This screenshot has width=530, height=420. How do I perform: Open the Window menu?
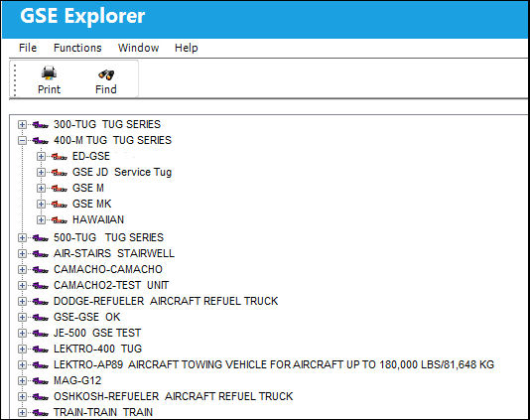(x=138, y=48)
